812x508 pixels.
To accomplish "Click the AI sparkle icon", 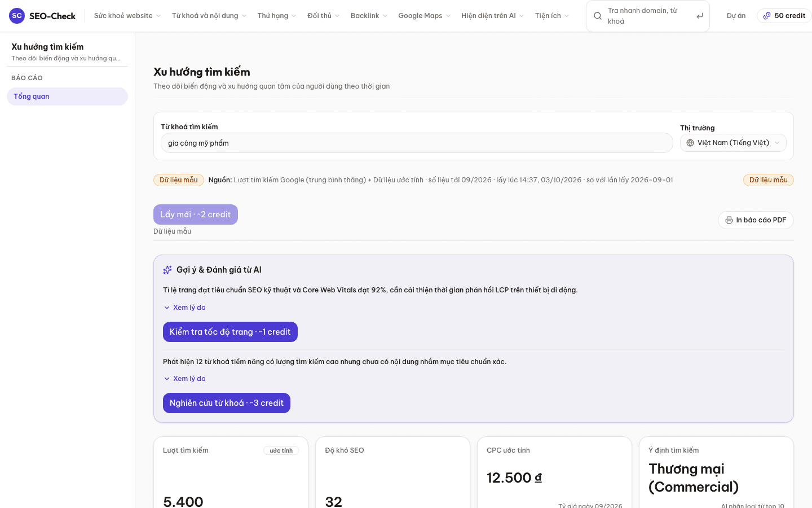I will click(167, 270).
